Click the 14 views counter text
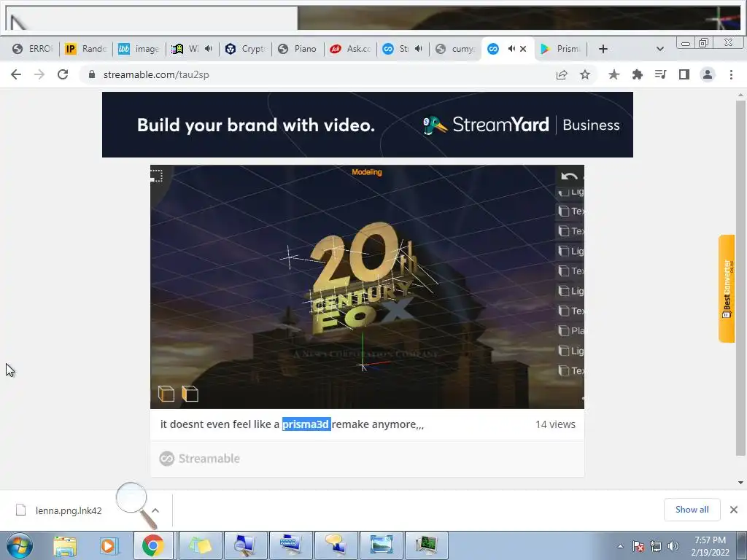The image size is (747, 560). [555, 424]
